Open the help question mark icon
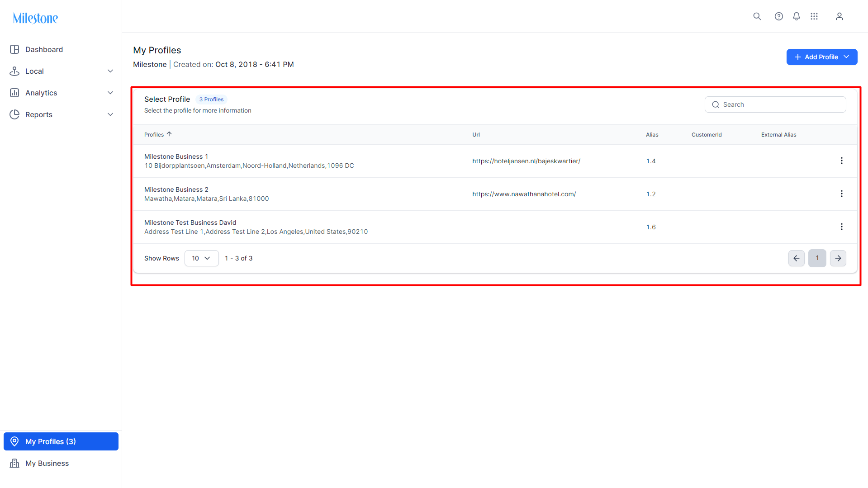 778,16
